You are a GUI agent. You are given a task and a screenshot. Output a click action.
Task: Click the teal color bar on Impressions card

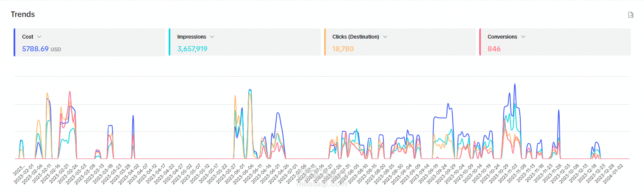click(169, 42)
